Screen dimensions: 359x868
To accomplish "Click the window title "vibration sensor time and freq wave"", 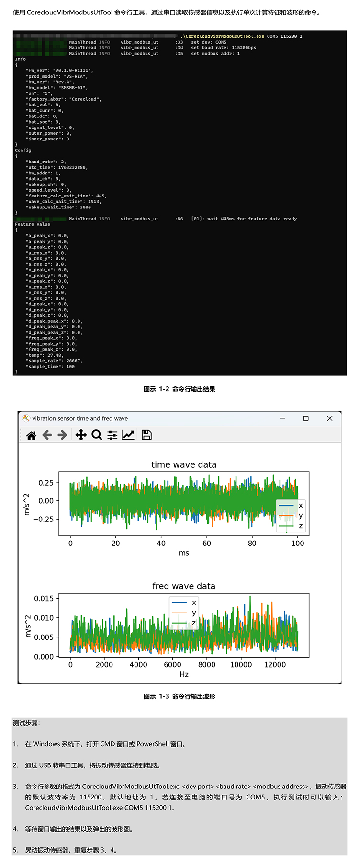I will click(x=80, y=418).
